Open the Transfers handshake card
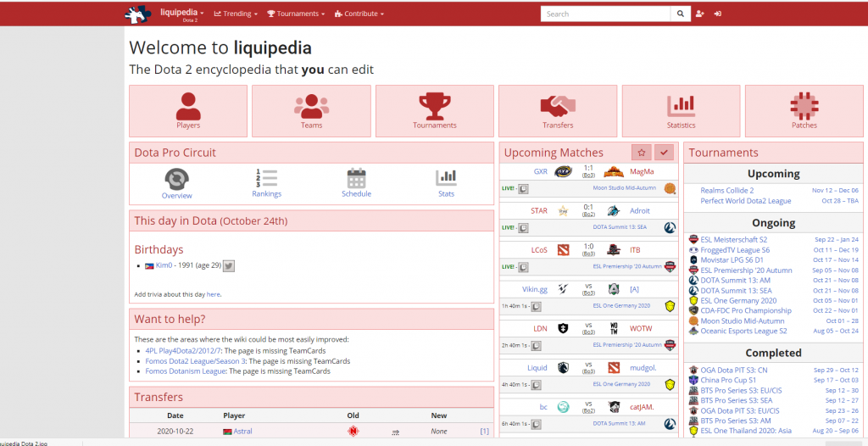868x446 pixels. pyautogui.click(x=558, y=111)
